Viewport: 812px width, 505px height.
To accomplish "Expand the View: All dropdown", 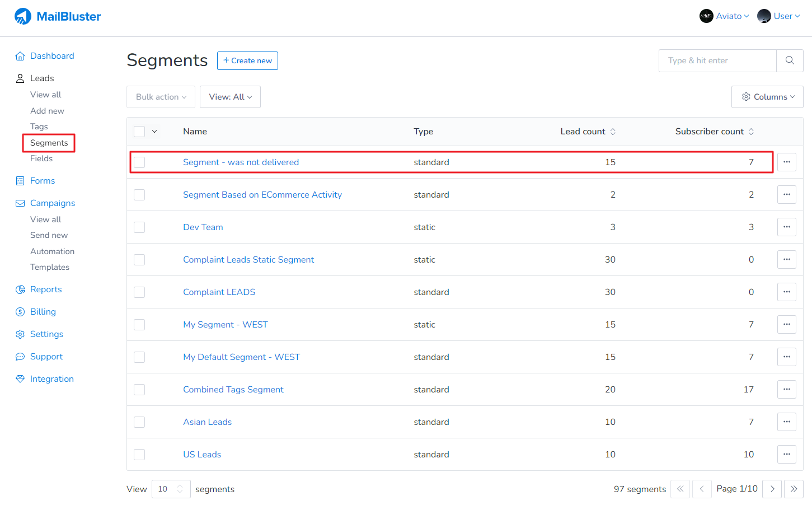I will (230, 97).
